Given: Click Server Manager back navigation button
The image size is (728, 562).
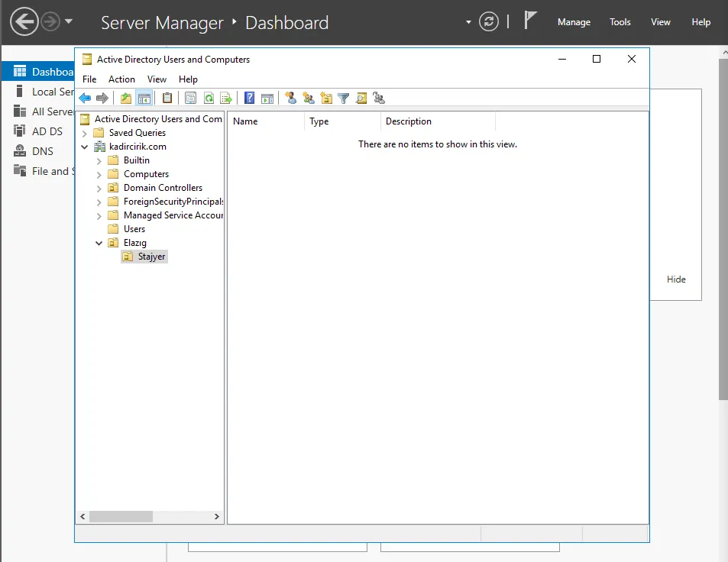Looking at the screenshot, I should (x=24, y=21).
